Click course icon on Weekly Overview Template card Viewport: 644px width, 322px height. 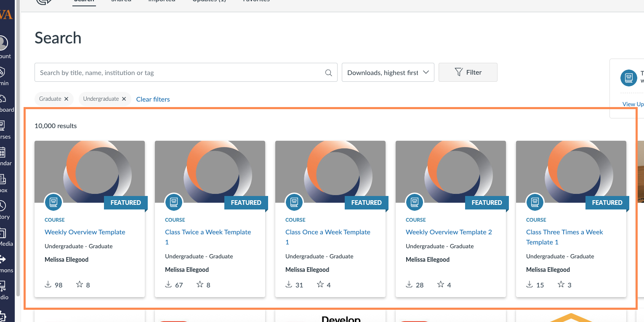(x=53, y=202)
